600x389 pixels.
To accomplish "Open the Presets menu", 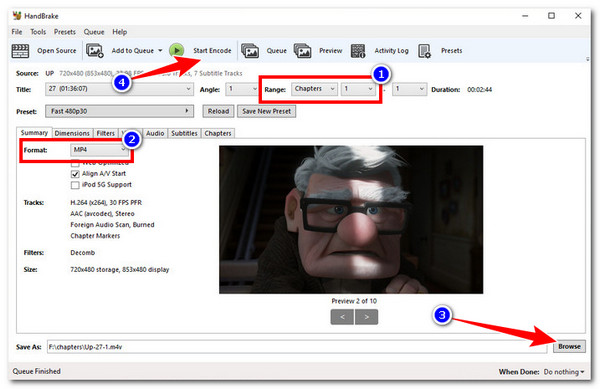I will click(65, 32).
